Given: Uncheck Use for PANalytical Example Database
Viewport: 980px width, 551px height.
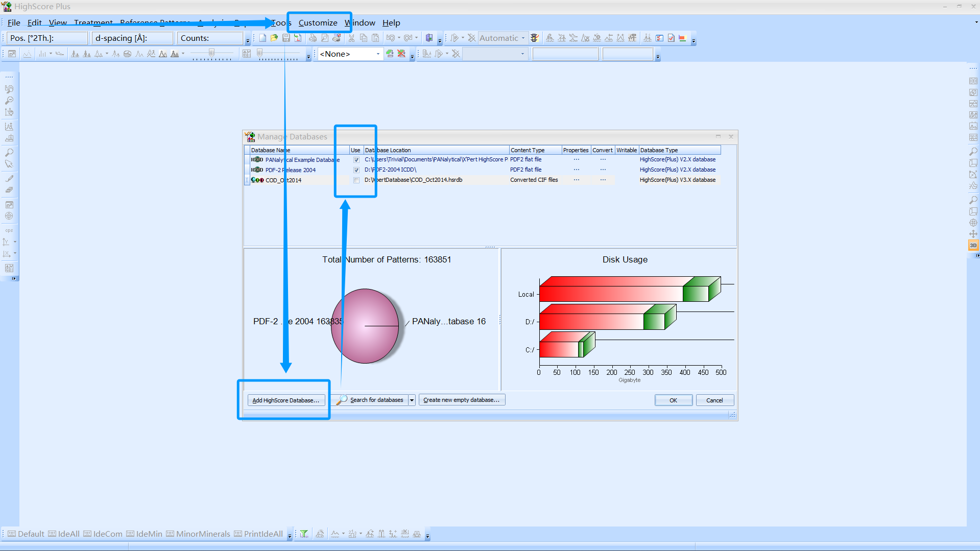Looking at the screenshot, I should tap(356, 160).
